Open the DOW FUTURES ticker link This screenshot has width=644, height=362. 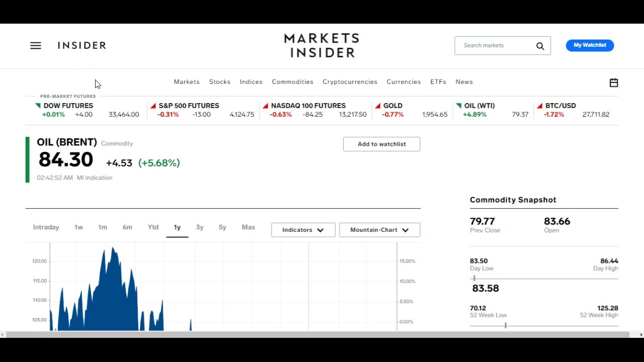68,106
